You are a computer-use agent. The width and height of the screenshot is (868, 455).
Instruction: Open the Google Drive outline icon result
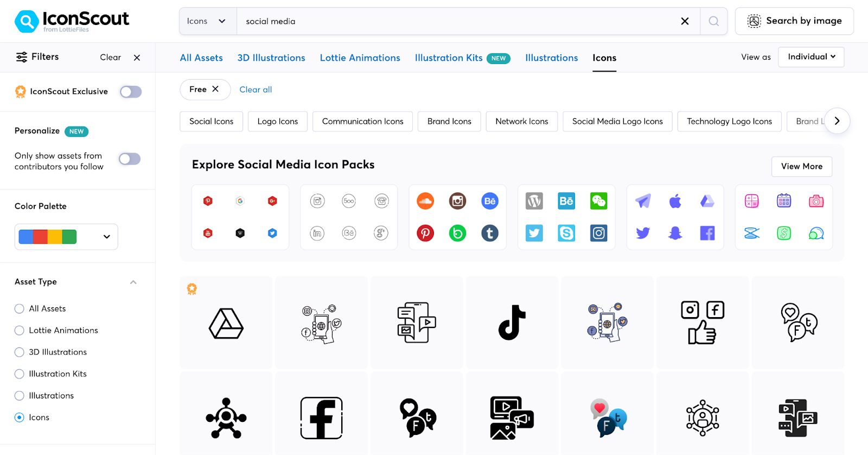226,323
